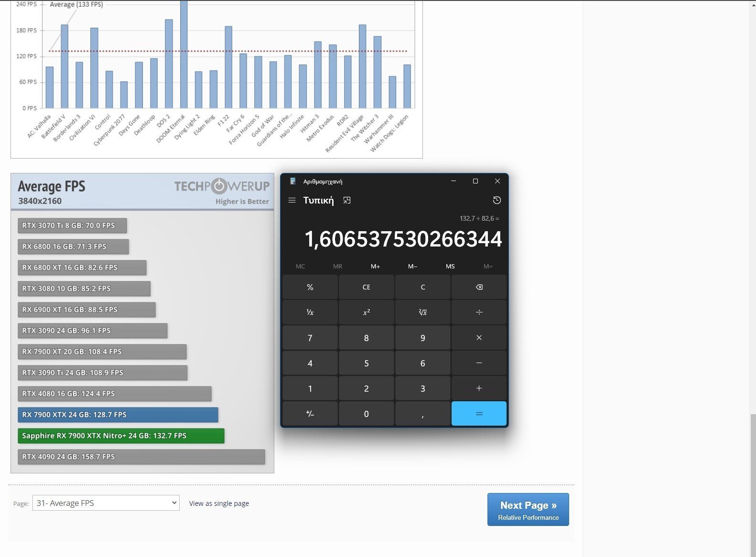This screenshot has width=756, height=557.
Task: Open the calculator navigation hamburger menu
Action: pos(292,201)
